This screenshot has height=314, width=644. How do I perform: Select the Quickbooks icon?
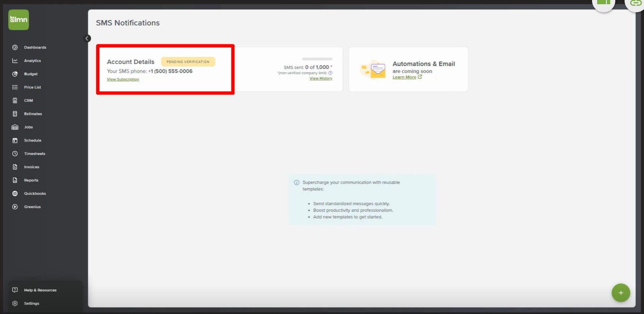(15, 194)
